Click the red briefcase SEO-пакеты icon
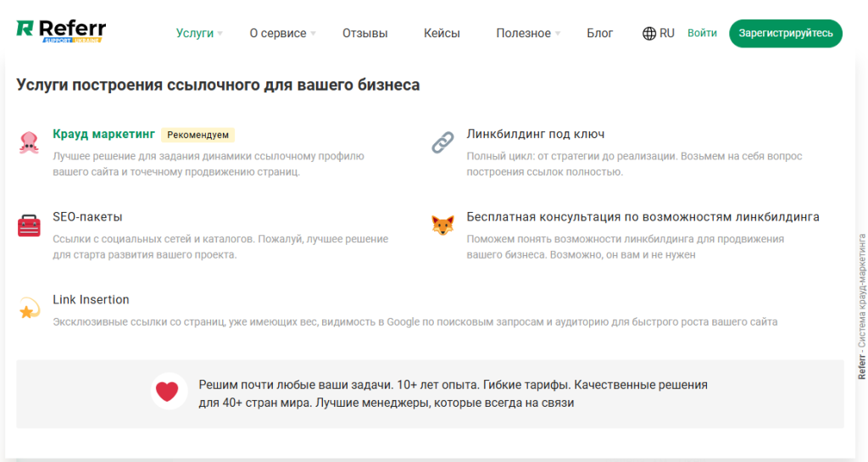The image size is (868, 462). click(29, 226)
